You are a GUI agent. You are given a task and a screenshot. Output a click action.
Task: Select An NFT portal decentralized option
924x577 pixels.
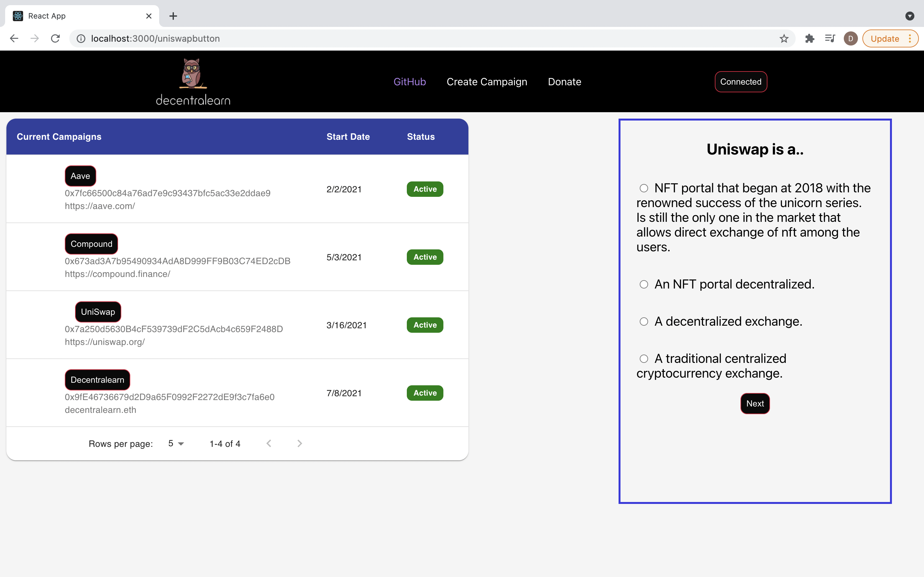click(x=642, y=284)
